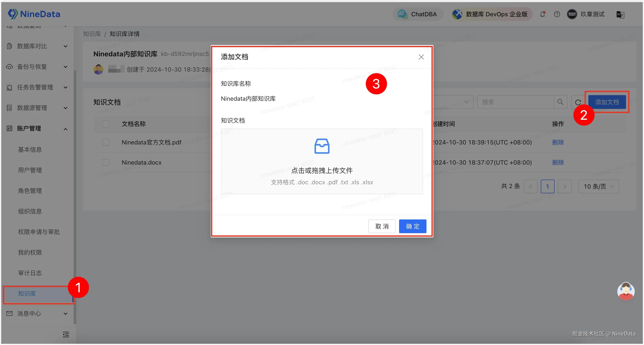The width and height of the screenshot is (644, 345).
Task: Click 取消 to cancel adding document
Action: pos(382,226)
